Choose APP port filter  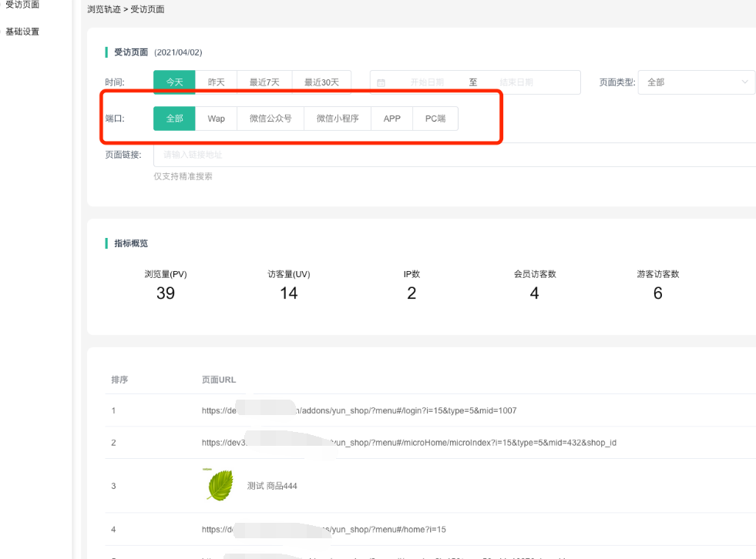392,119
